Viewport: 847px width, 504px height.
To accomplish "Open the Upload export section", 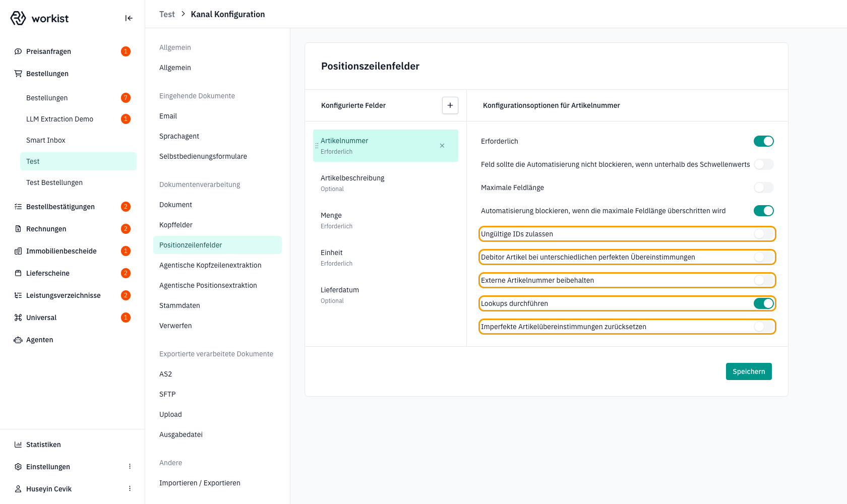I will [170, 414].
